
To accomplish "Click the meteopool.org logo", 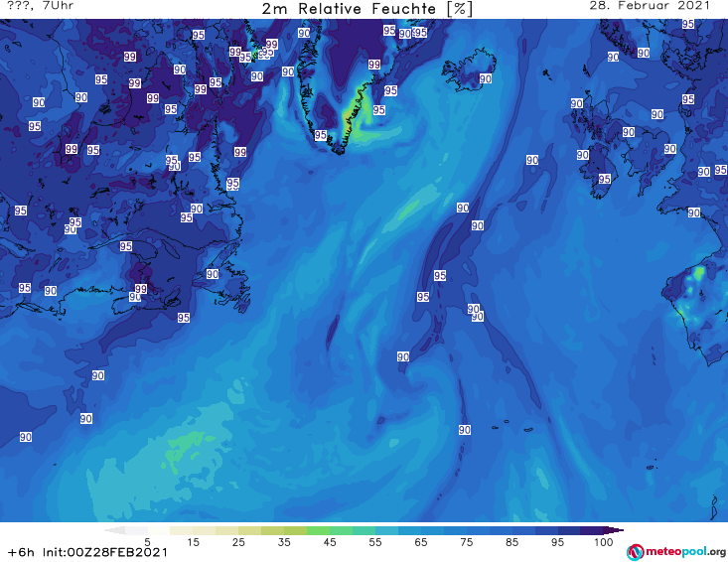I will 676,552.
